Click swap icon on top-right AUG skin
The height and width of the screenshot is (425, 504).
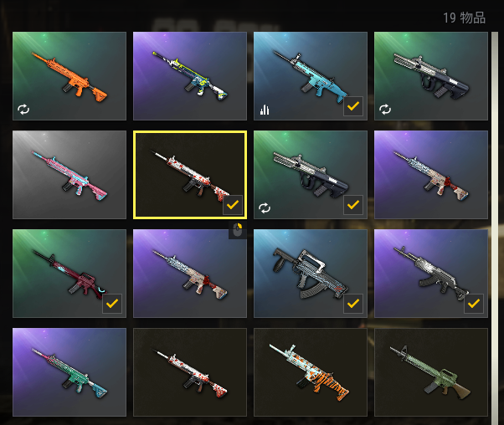385,110
